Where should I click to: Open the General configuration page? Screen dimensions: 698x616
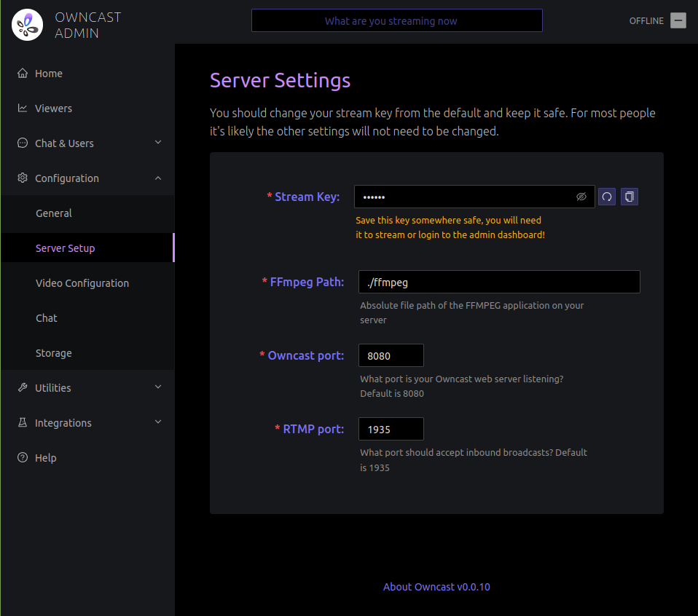(54, 213)
